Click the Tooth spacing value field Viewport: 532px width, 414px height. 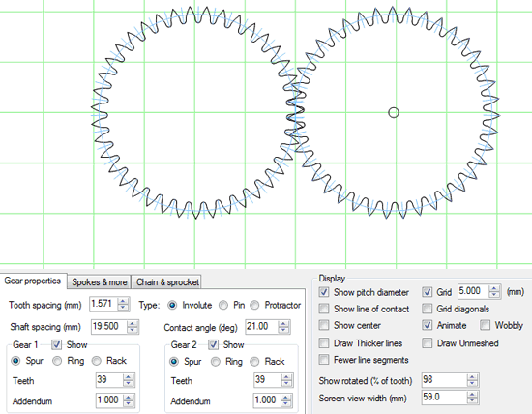click(103, 304)
